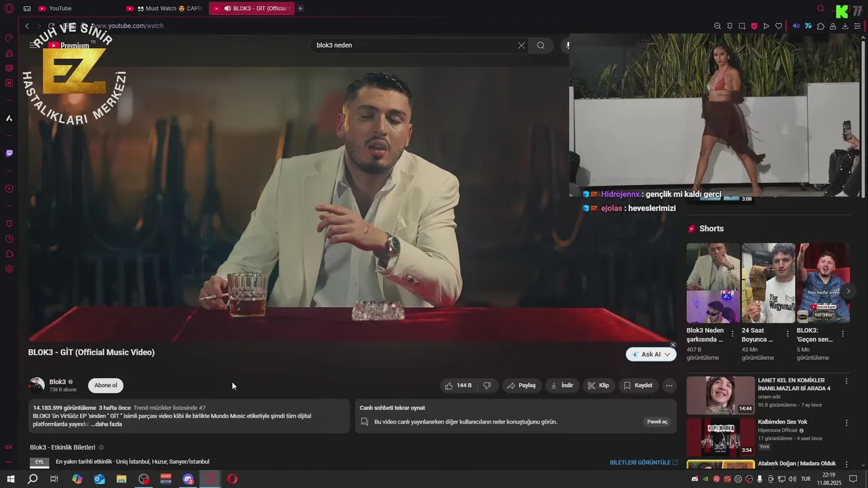Mute the BLOK3 - GİT tab speaker icon

(x=227, y=8)
